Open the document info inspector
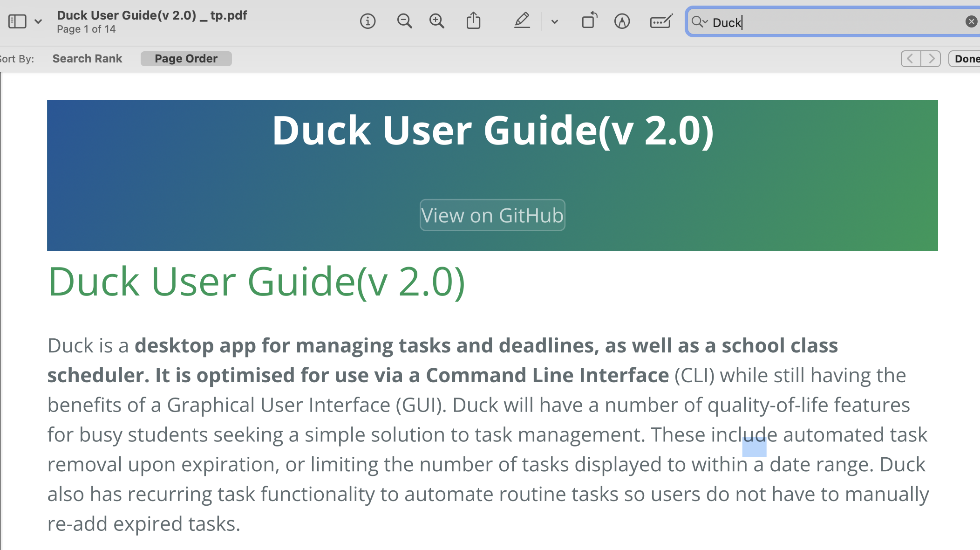The image size is (980, 550). (367, 21)
